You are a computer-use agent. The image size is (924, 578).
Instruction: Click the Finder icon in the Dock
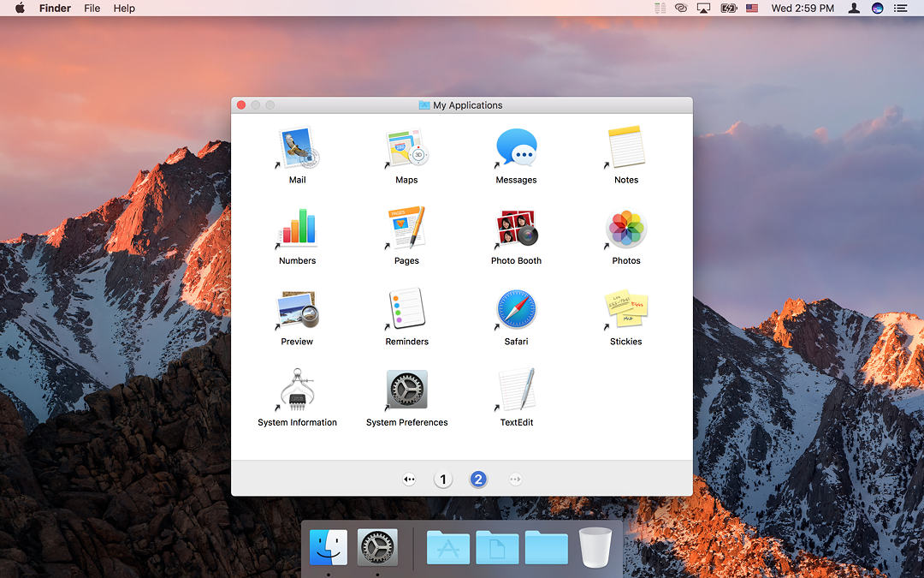coord(329,547)
